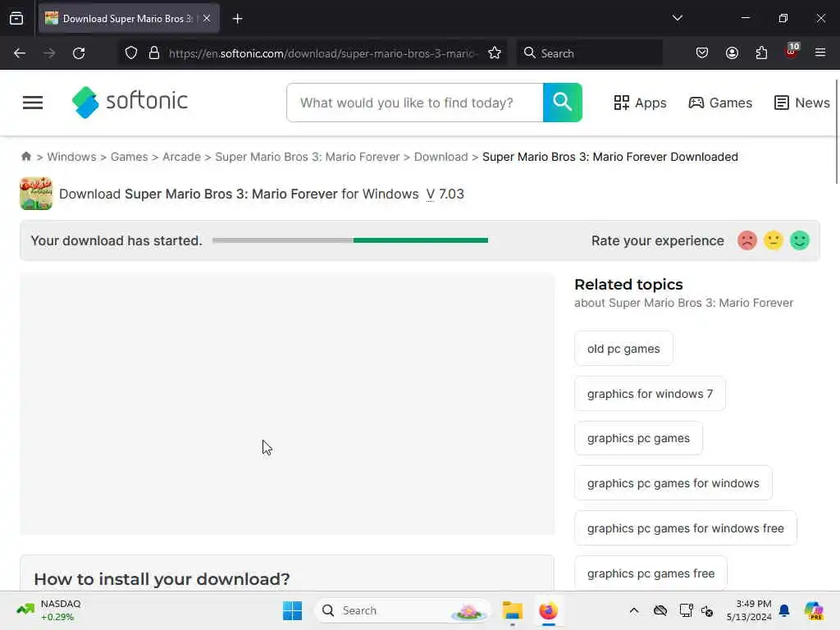Click 'How to install your download?' heading
840x630 pixels.
pyautogui.click(x=162, y=579)
